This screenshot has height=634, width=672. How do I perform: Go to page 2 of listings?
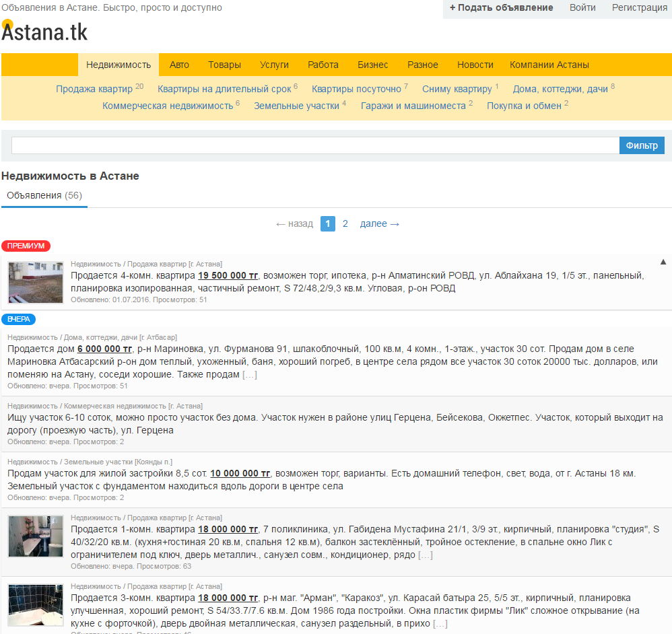[345, 223]
